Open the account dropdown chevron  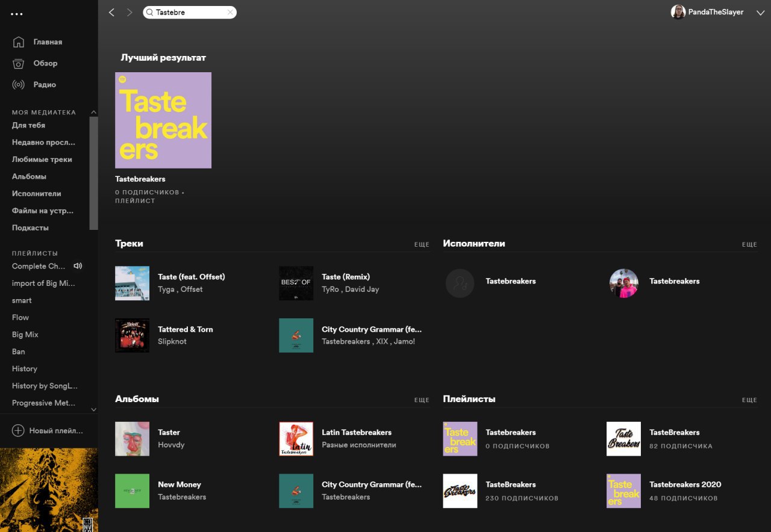coord(760,12)
